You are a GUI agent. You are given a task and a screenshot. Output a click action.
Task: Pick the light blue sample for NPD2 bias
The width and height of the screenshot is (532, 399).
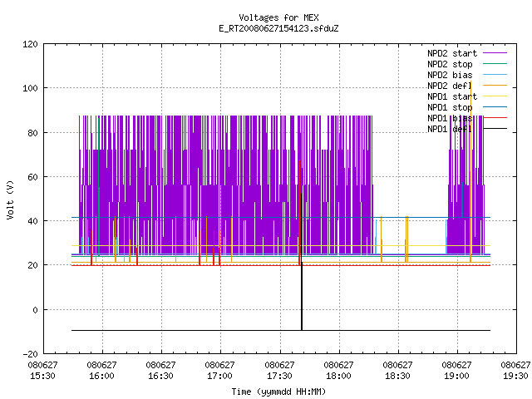point(495,74)
